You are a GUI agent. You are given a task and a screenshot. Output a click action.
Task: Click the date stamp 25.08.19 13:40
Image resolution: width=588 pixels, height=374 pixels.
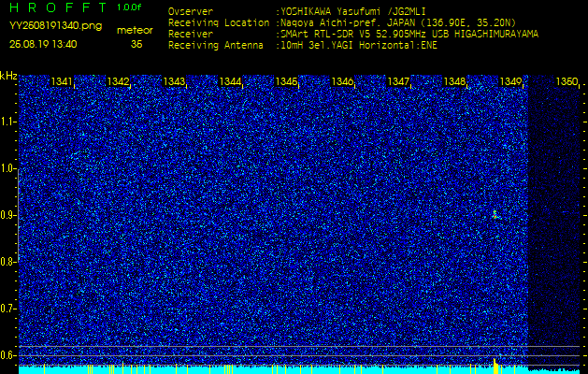click(x=43, y=44)
